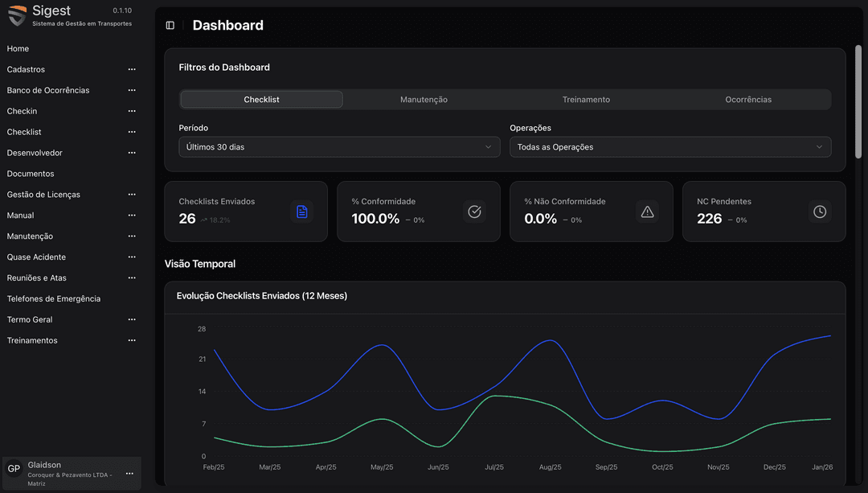
Task: Click the Sigest shield logo
Action: [x=16, y=15]
